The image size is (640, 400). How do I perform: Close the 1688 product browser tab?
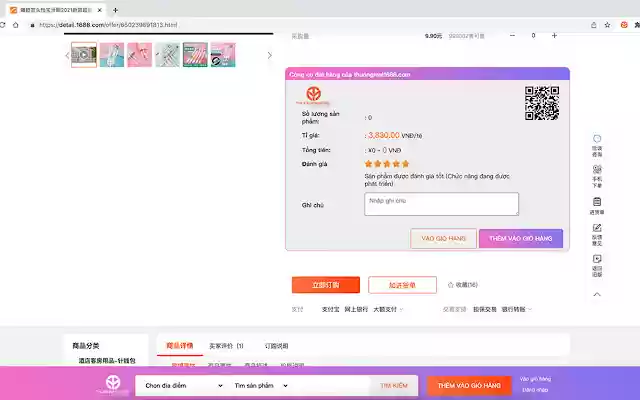(x=100, y=10)
